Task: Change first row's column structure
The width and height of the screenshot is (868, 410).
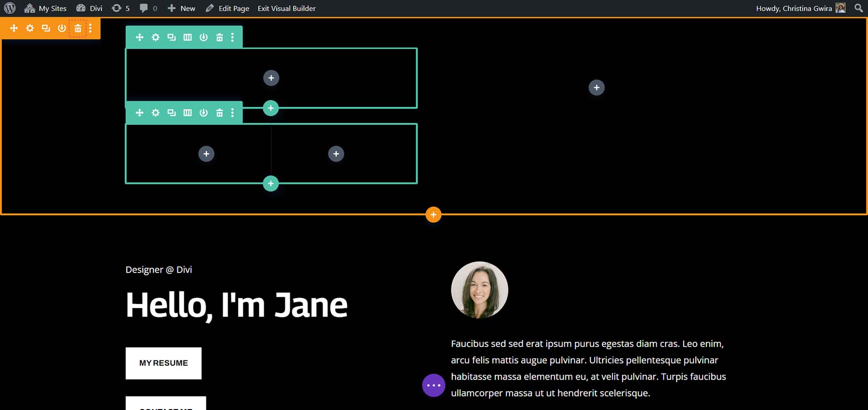Action: pyautogui.click(x=188, y=37)
